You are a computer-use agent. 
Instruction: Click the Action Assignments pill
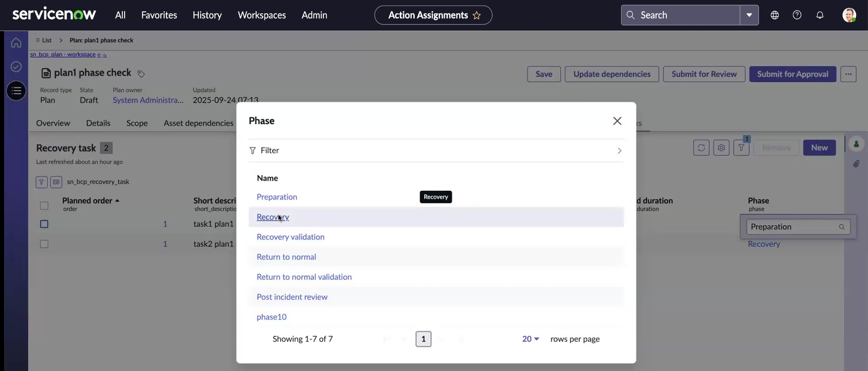(x=433, y=15)
